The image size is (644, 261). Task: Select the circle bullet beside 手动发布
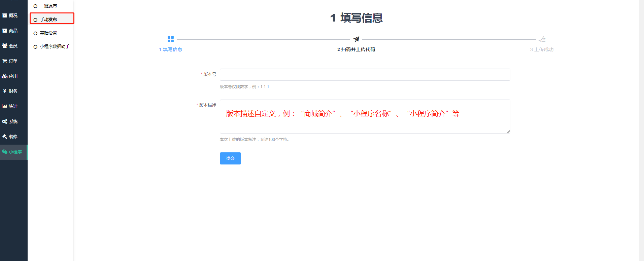(35, 20)
